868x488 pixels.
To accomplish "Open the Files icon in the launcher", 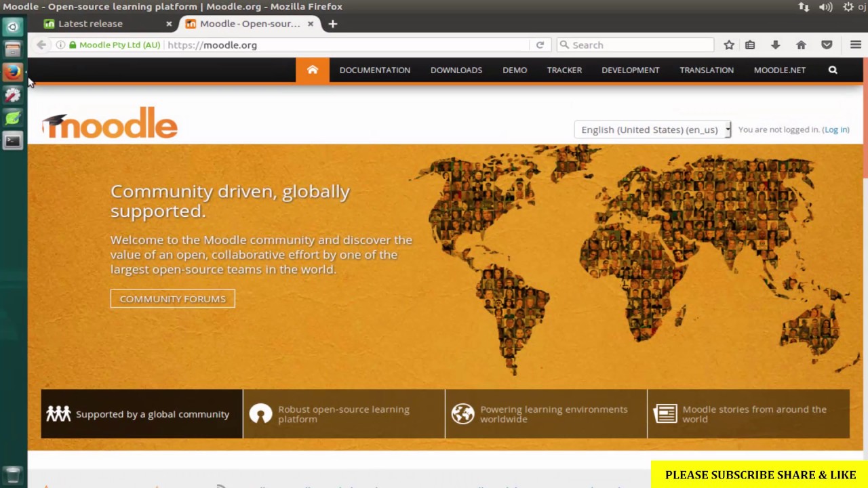I will 12,49.
